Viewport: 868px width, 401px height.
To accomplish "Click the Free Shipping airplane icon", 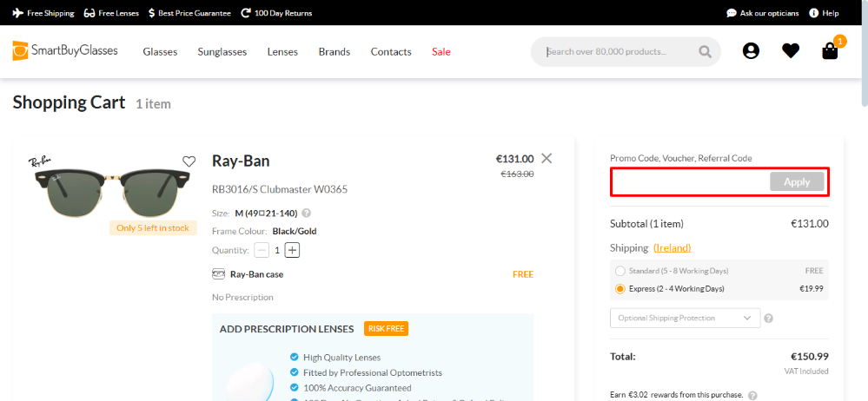I will pos(17,13).
